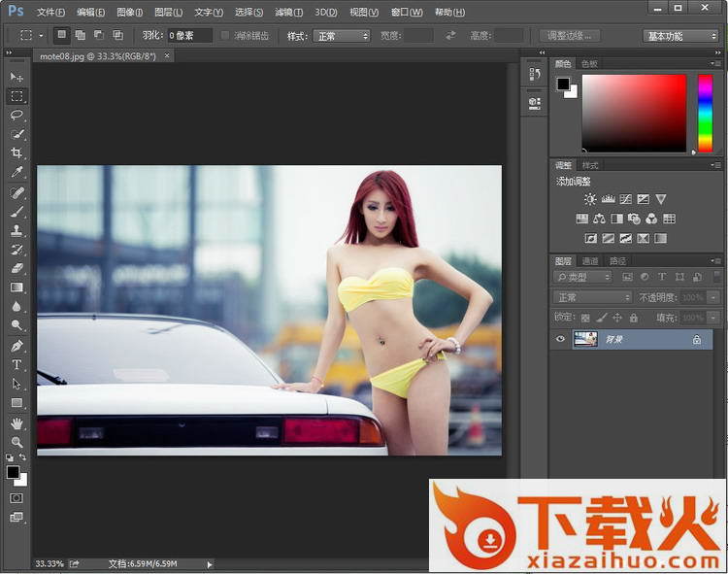Image resolution: width=728 pixels, height=574 pixels.
Task: Click the Levels adjustment icon
Action: pos(609,199)
